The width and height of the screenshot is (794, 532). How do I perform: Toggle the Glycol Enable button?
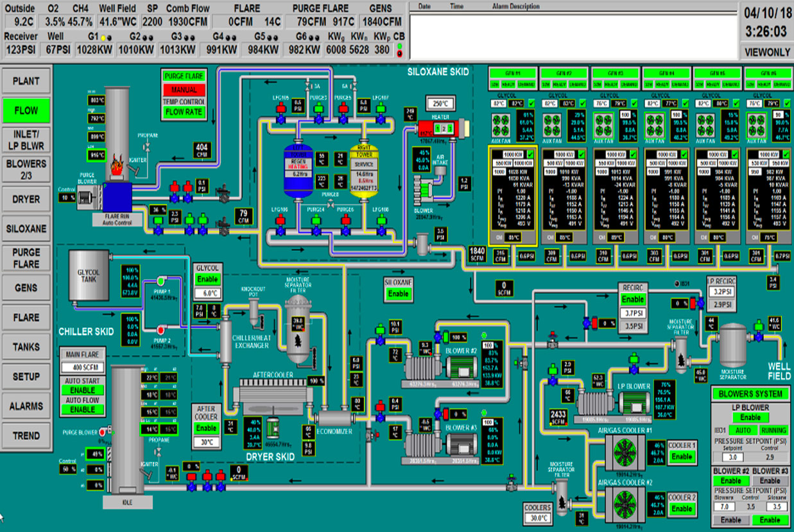(x=207, y=280)
